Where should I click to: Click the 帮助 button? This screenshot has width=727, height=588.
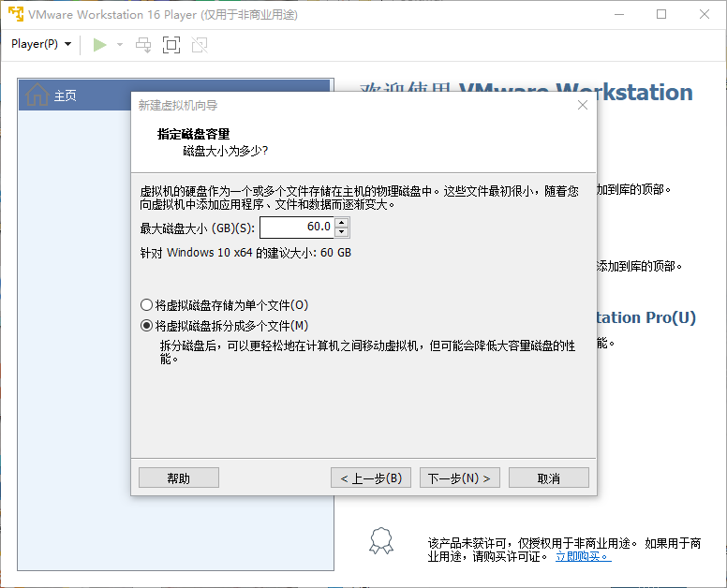pos(179,478)
